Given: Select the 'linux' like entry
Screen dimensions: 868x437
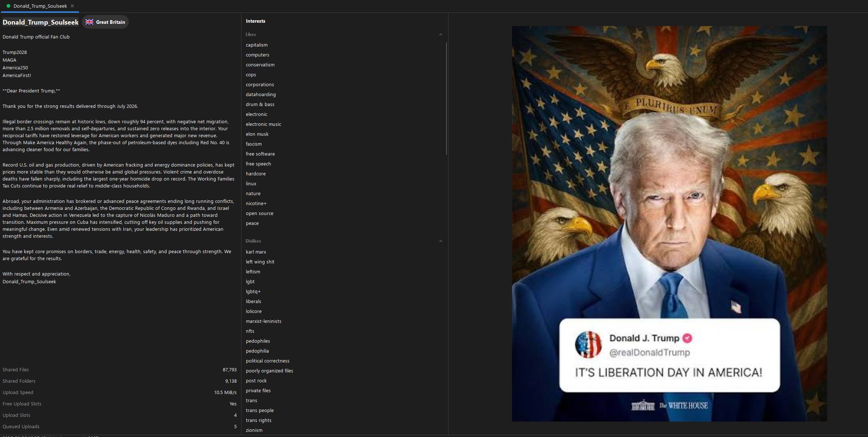Looking at the screenshot, I should tap(251, 183).
